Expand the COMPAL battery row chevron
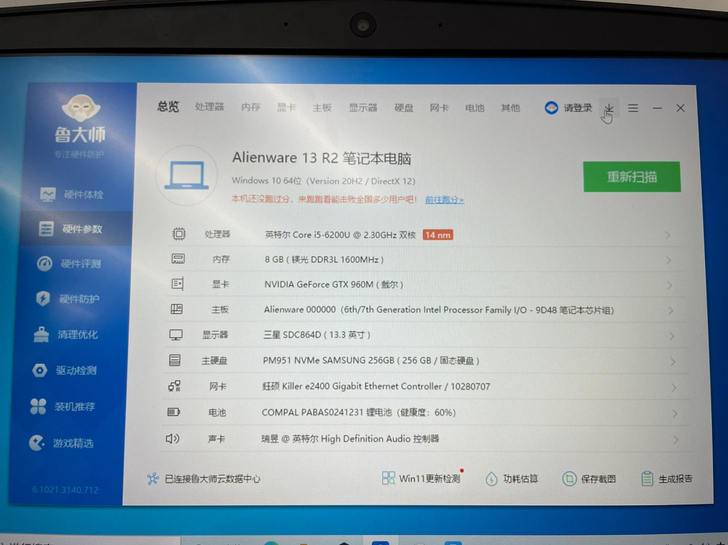 [x=675, y=414]
